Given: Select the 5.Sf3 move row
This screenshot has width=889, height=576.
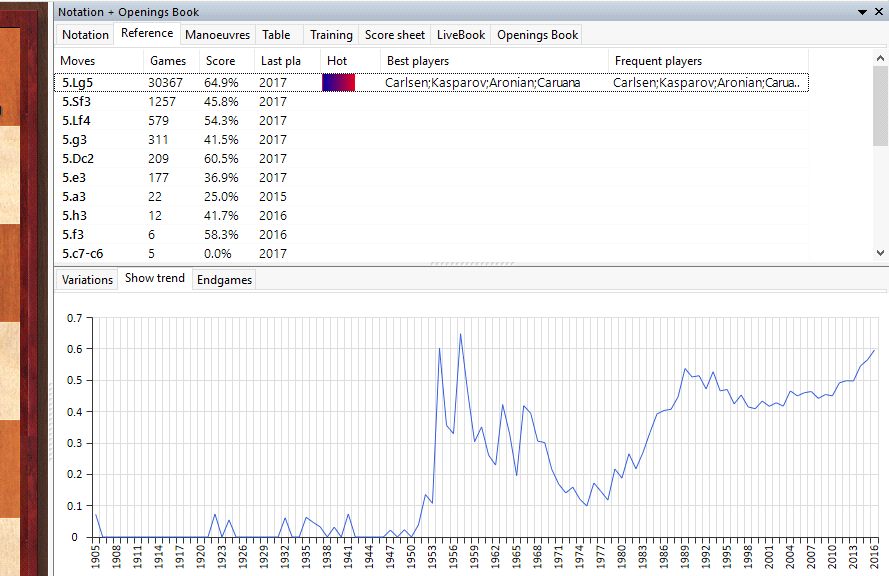Looking at the screenshot, I should 78,102.
